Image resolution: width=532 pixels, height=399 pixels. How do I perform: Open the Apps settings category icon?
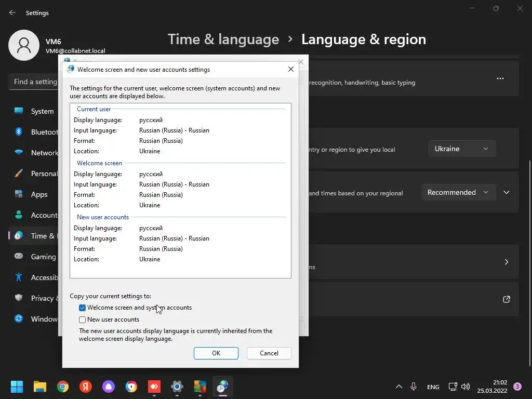19,194
